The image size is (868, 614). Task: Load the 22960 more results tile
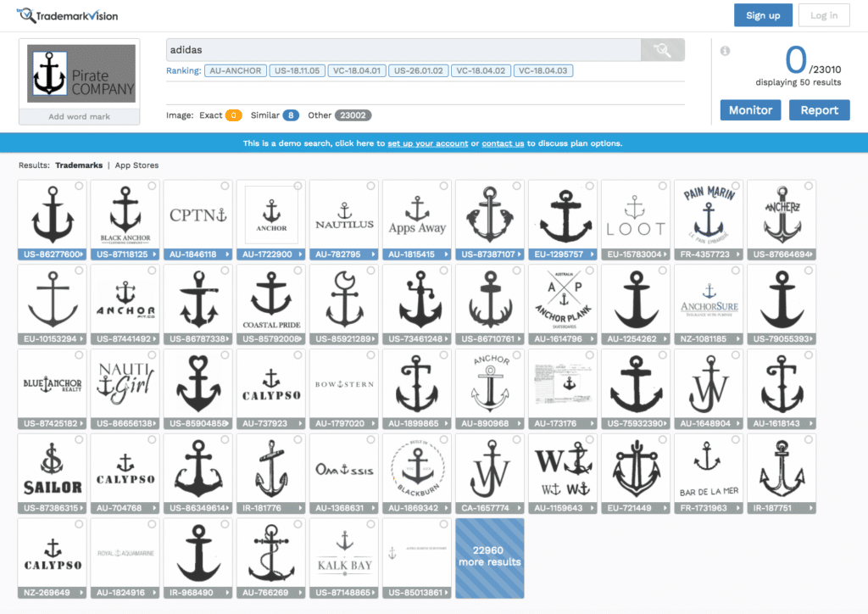[x=490, y=558]
